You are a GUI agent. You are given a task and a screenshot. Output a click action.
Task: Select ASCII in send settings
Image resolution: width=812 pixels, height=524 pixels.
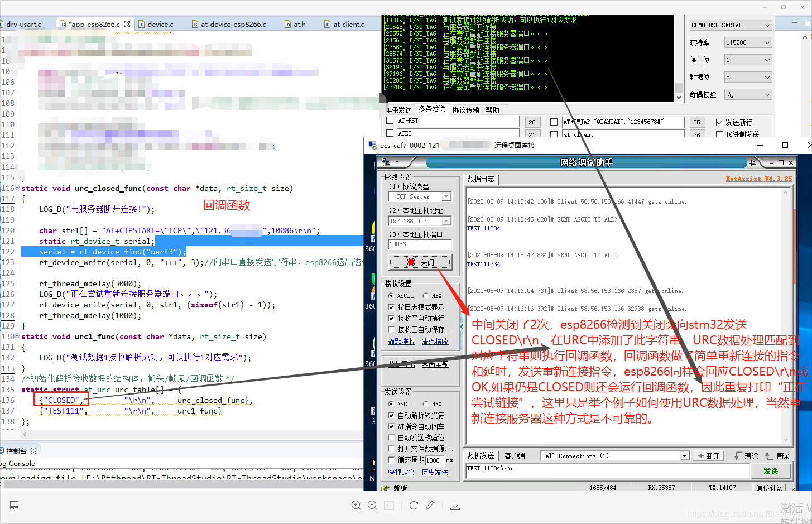[x=391, y=404]
